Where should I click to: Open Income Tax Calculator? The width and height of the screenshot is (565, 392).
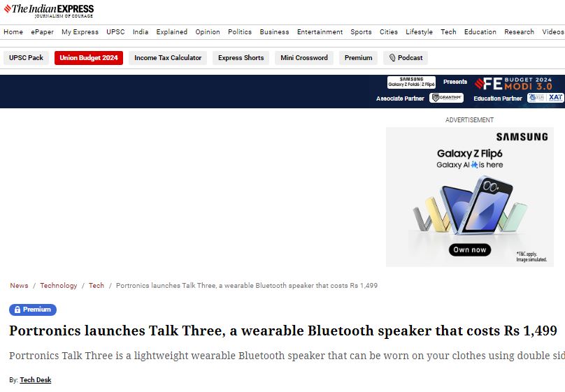tap(168, 57)
